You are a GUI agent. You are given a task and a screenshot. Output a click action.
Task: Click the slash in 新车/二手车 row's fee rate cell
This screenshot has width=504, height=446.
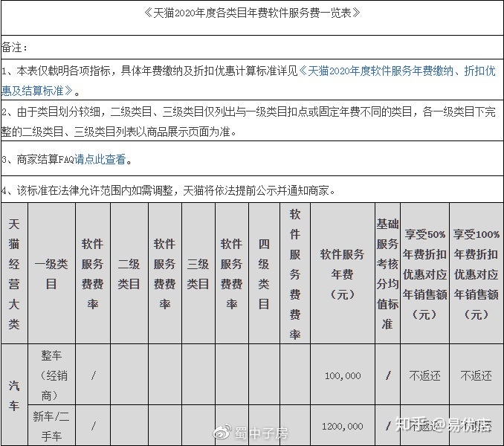tap(93, 427)
